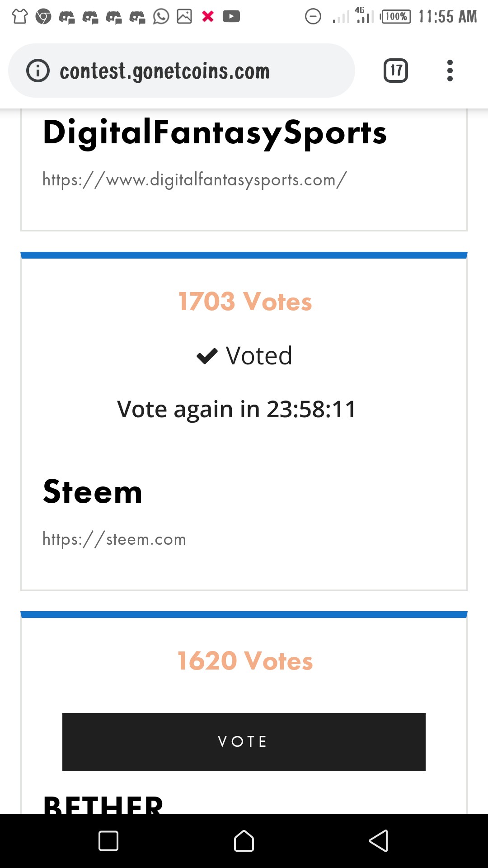Tap the Android home button
Viewport: 488px width, 868px height.
point(244,841)
